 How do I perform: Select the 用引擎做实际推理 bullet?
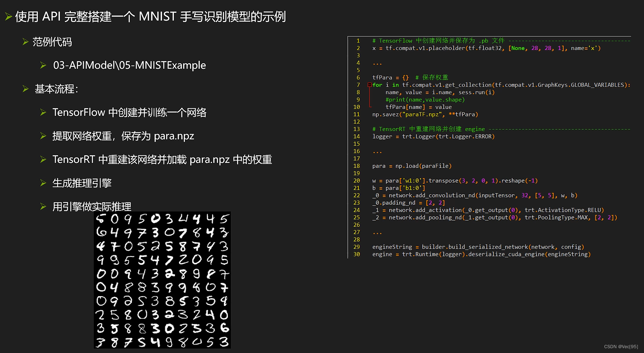pyautogui.click(x=92, y=206)
